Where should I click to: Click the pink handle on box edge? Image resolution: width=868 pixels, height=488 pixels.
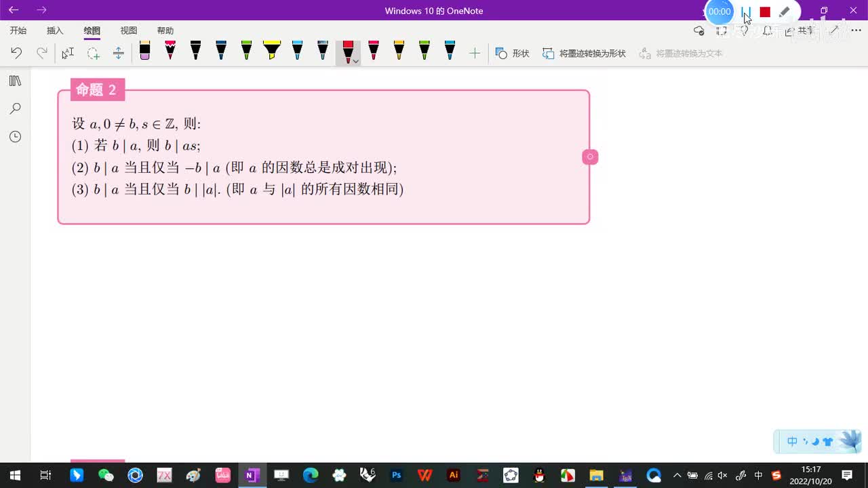pos(590,157)
